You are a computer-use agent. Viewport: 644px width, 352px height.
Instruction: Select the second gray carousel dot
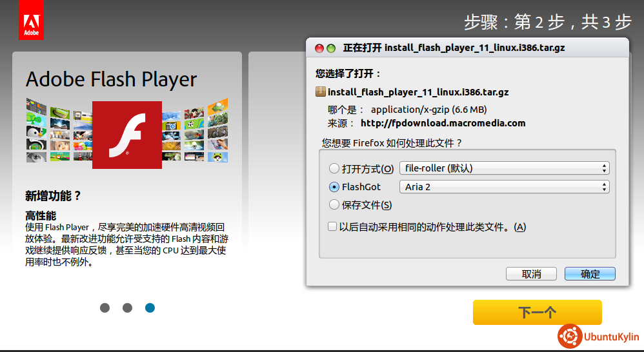(x=127, y=308)
